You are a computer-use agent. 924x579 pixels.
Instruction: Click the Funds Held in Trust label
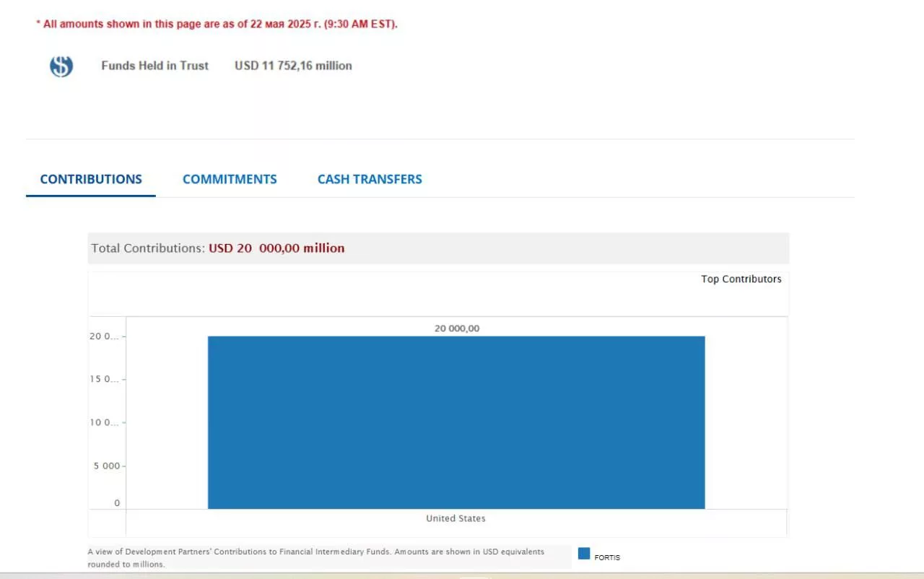(x=154, y=66)
